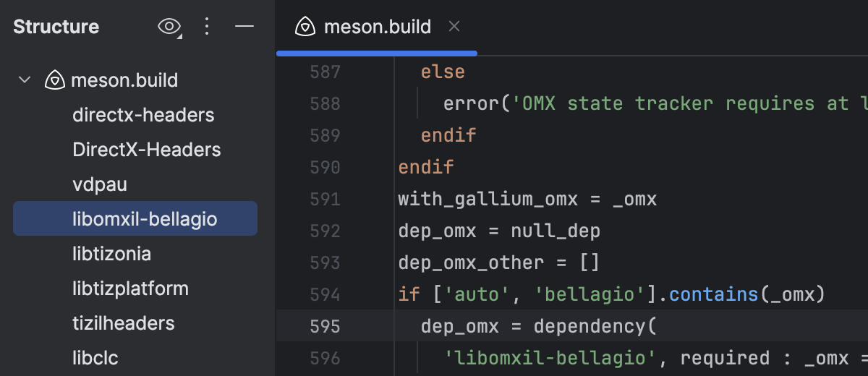Open the Structure panel three-dot options menu

coord(207,27)
